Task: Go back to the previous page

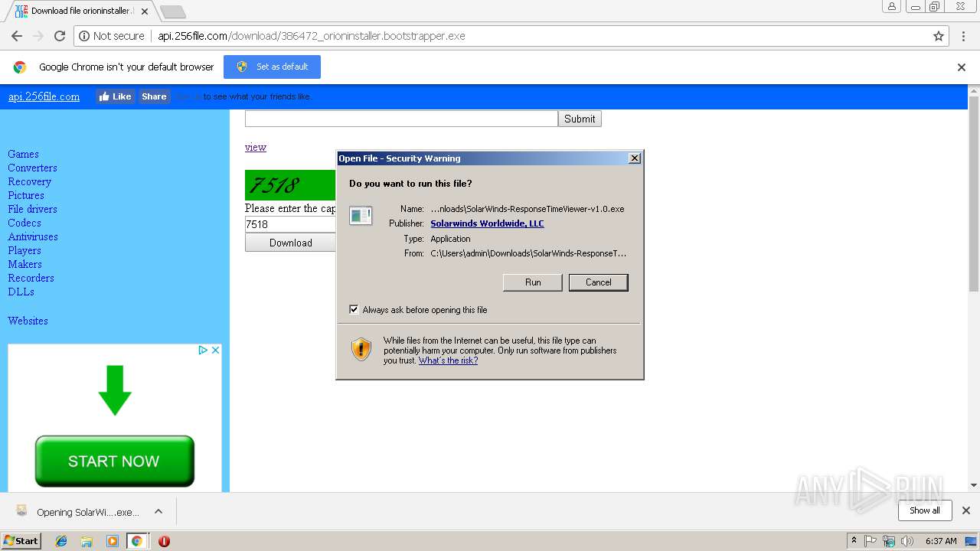Action: point(17,36)
